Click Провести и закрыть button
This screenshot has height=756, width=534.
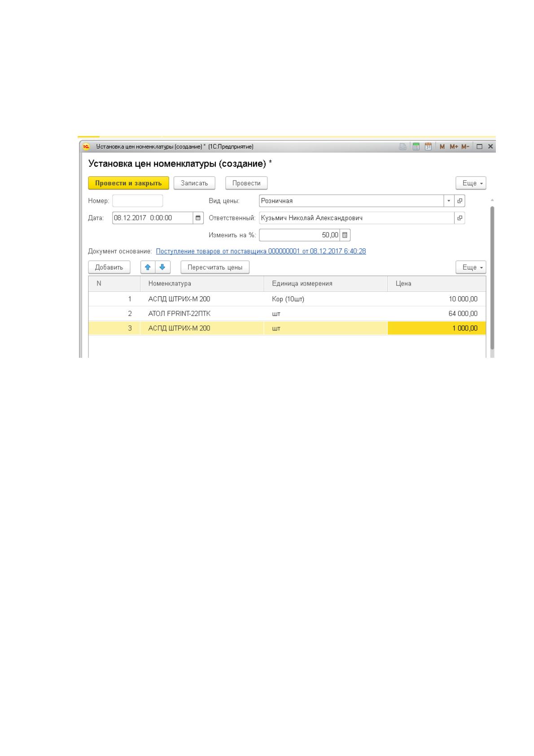click(x=128, y=183)
